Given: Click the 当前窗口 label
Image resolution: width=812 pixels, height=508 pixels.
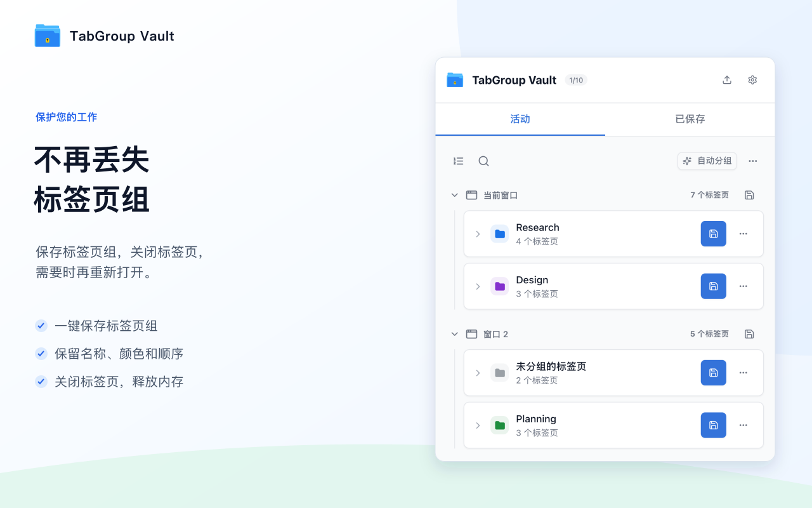Looking at the screenshot, I should [x=501, y=195].
